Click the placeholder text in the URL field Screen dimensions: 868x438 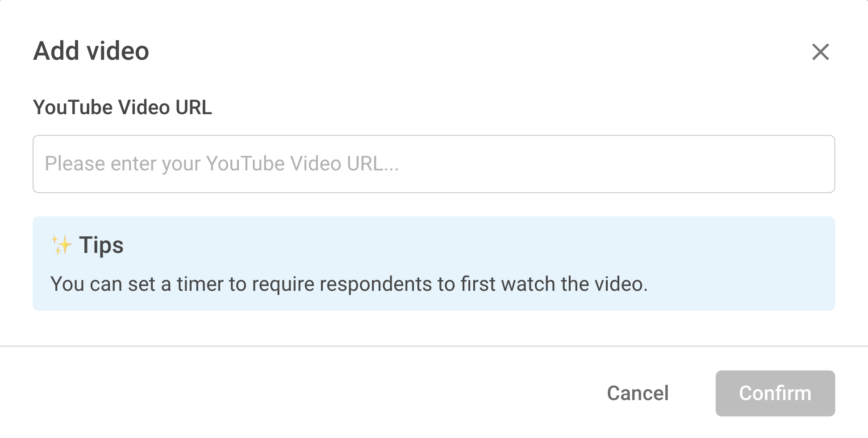[x=222, y=164]
